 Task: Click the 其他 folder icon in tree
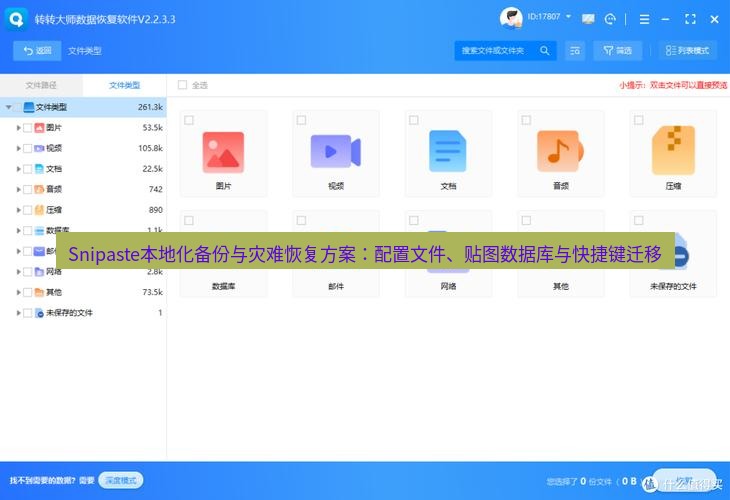40,292
